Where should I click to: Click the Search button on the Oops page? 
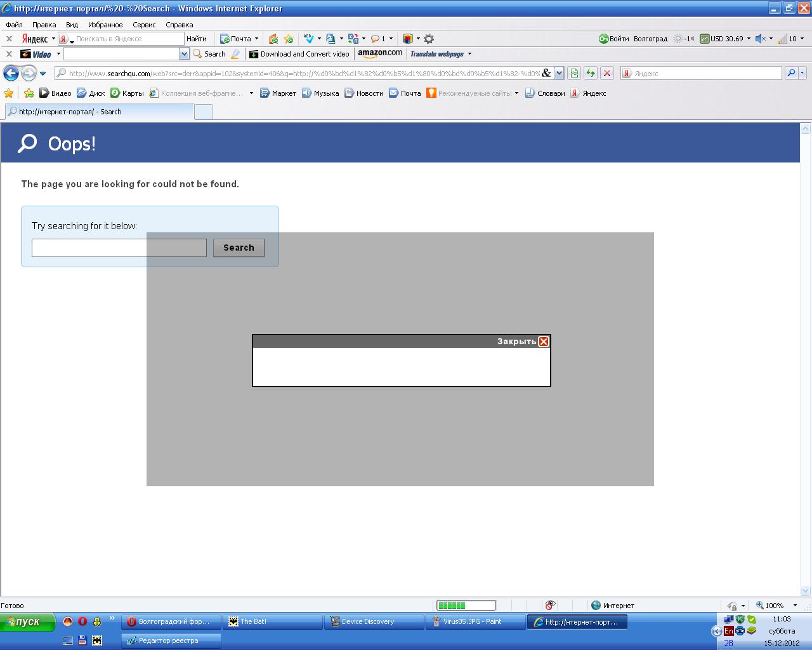click(239, 248)
